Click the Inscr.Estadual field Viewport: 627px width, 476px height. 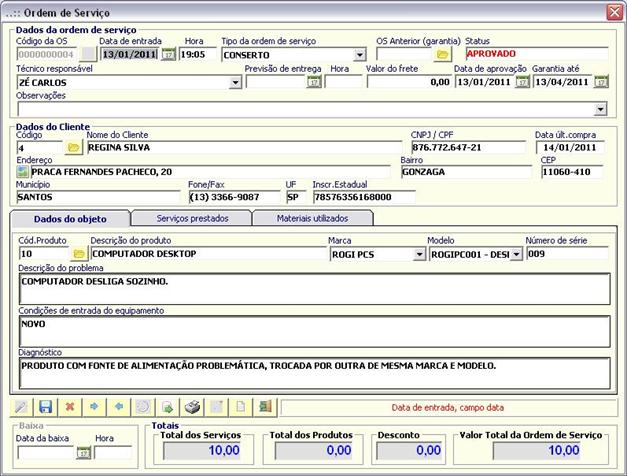(364, 197)
